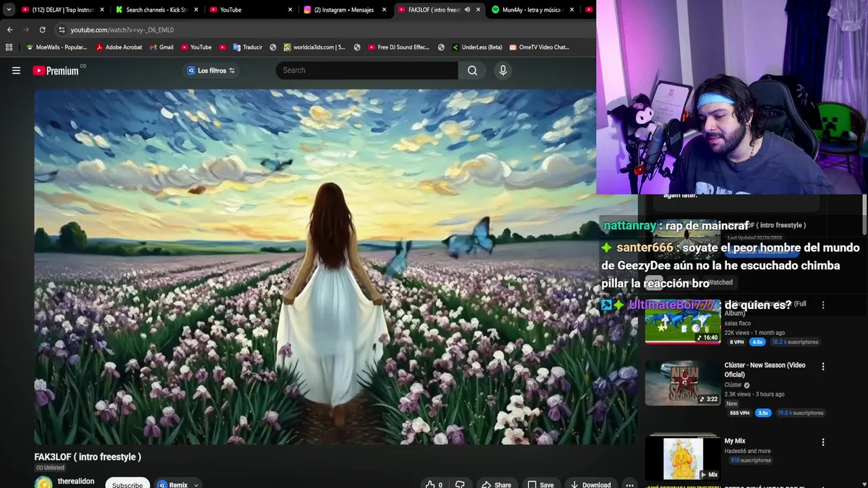Open the Adobe Acrobat bookmark
The width and height of the screenshot is (868, 488).
[119, 47]
